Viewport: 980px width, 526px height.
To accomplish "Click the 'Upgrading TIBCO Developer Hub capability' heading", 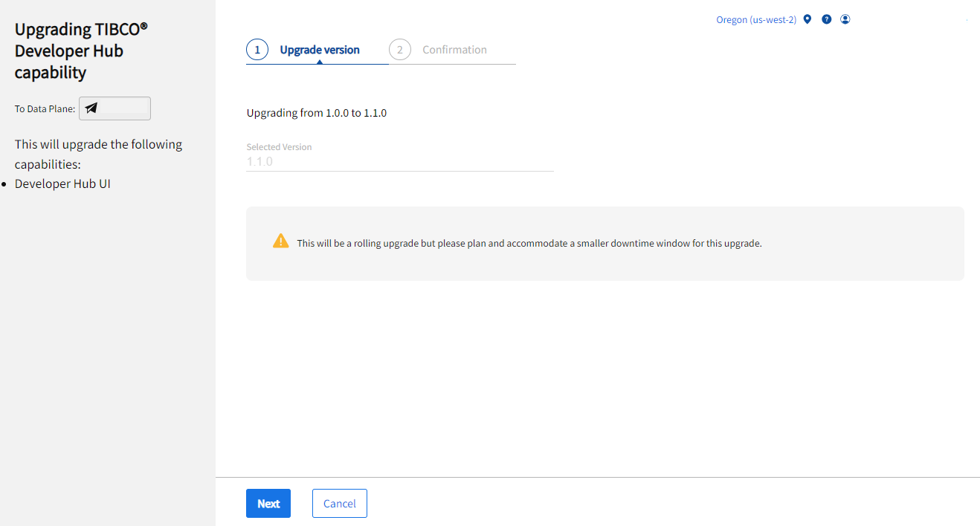I will [x=81, y=51].
